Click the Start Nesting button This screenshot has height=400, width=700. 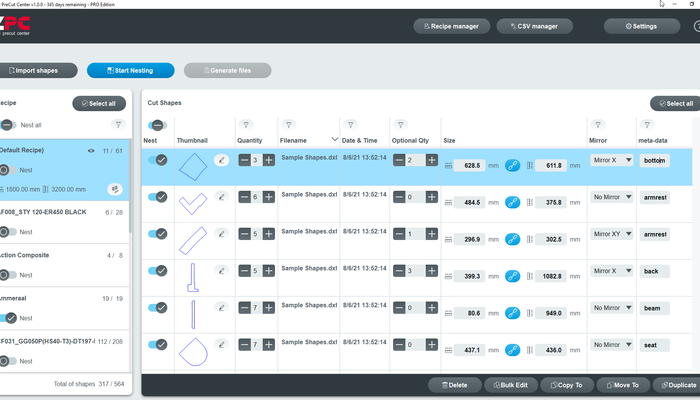pos(130,71)
